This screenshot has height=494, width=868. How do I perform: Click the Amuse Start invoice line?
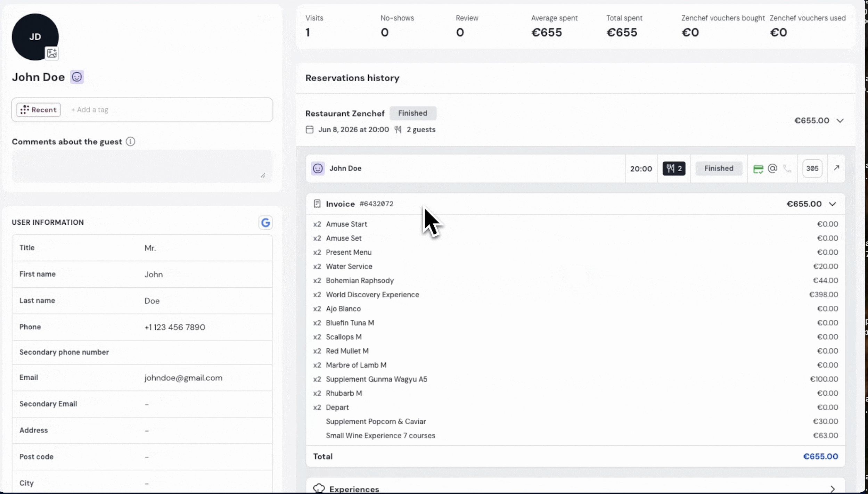[575, 224]
